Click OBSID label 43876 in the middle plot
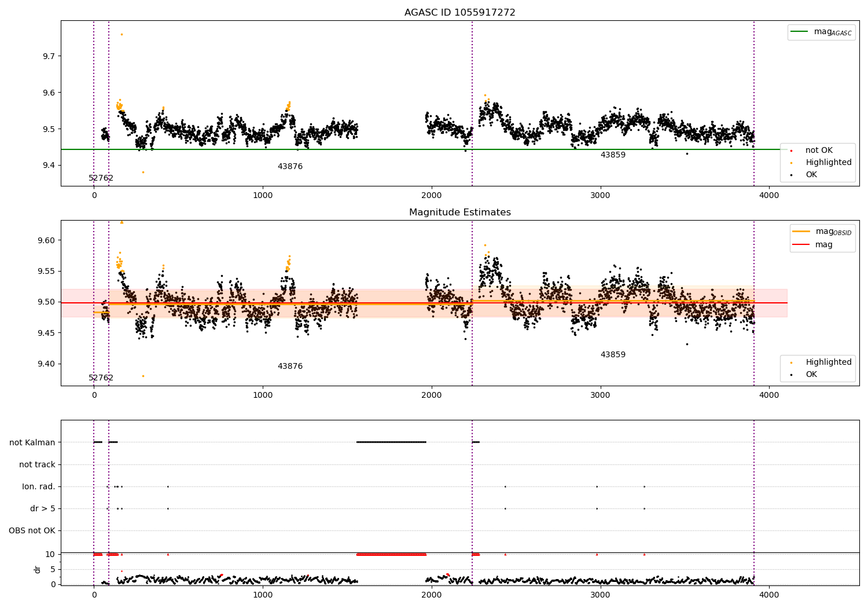The height and width of the screenshot is (608, 868). (x=290, y=366)
